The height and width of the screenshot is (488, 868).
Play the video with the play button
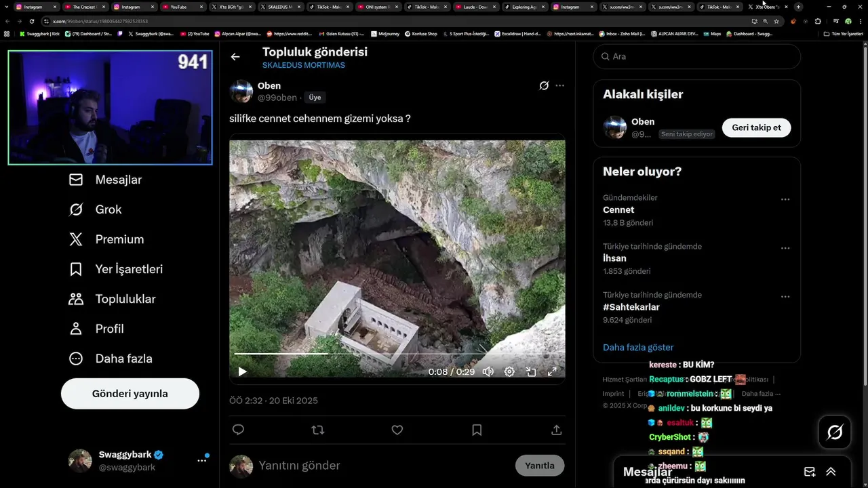(x=242, y=371)
